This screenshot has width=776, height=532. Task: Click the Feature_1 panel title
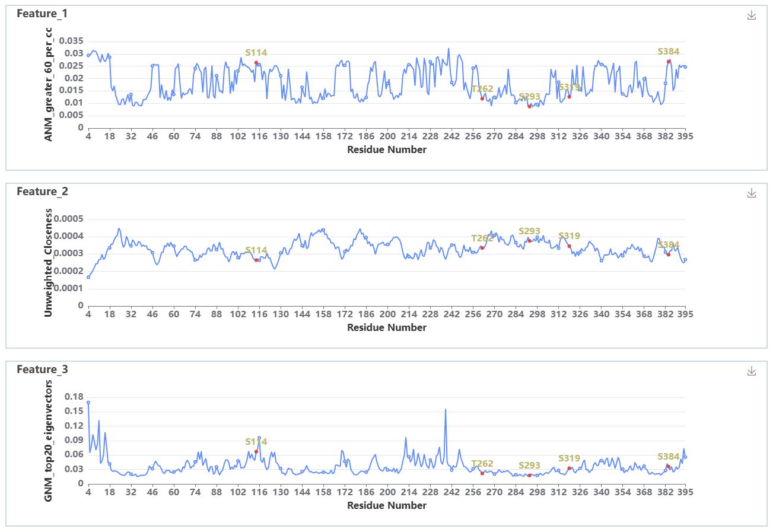42,13
